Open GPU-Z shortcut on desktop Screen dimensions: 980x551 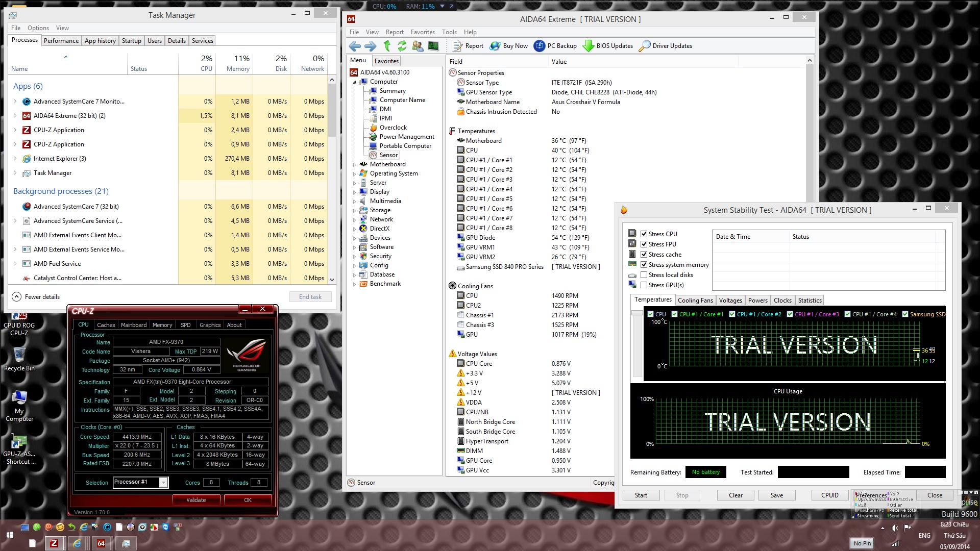tap(19, 449)
